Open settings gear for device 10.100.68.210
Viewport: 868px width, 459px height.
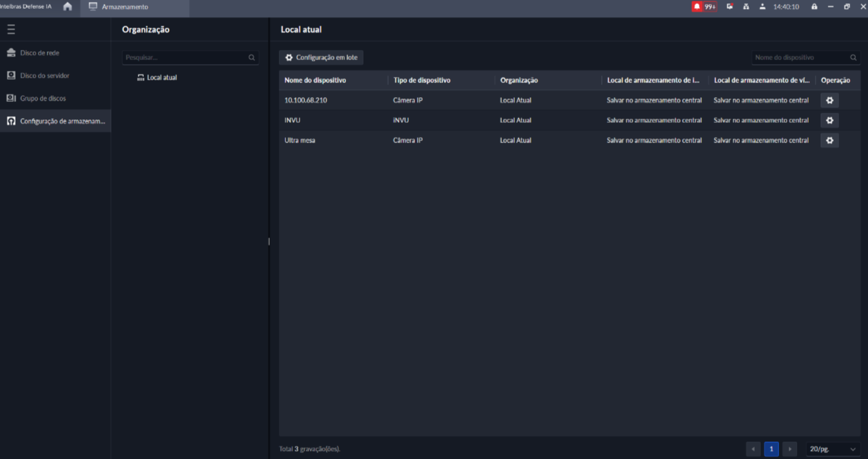pos(830,101)
